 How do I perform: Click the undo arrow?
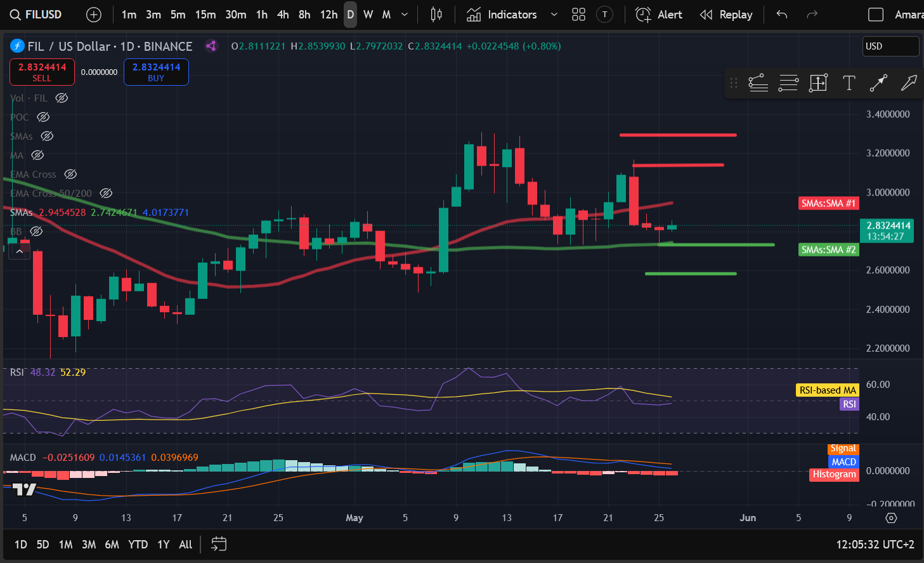(x=782, y=15)
